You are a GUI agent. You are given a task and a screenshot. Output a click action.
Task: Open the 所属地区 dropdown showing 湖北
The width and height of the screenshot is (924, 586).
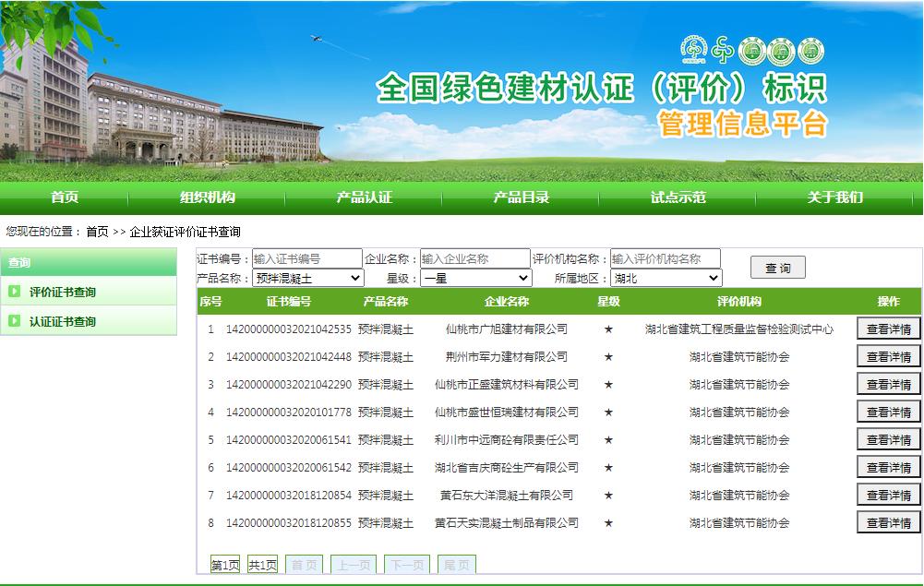[x=666, y=278]
